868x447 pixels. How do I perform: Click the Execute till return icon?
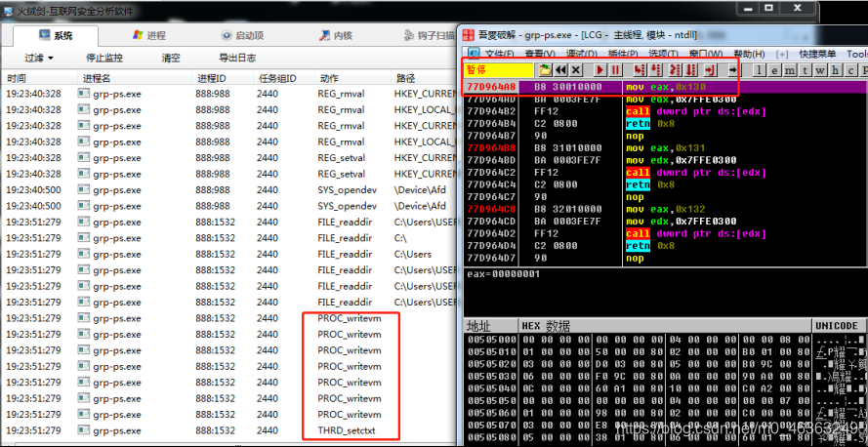click(x=711, y=70)
